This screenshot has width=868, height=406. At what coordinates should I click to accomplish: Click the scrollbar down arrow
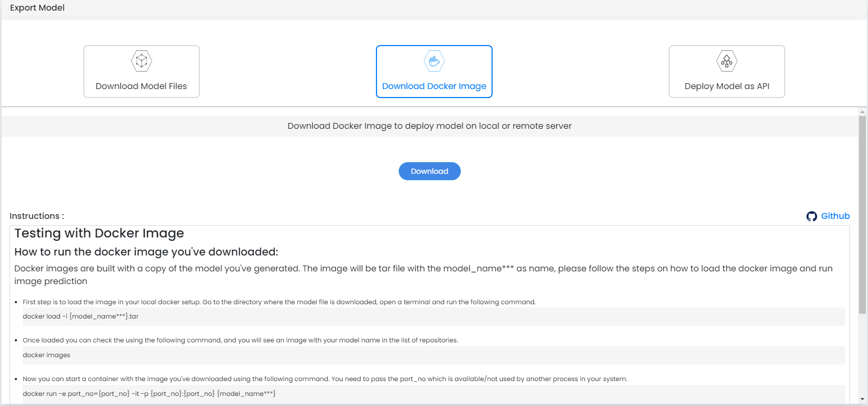[x=862, y=399]
